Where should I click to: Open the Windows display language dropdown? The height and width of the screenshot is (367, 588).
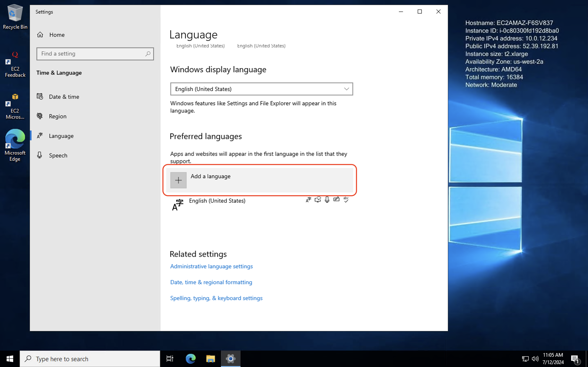click(x=262, y=89)
